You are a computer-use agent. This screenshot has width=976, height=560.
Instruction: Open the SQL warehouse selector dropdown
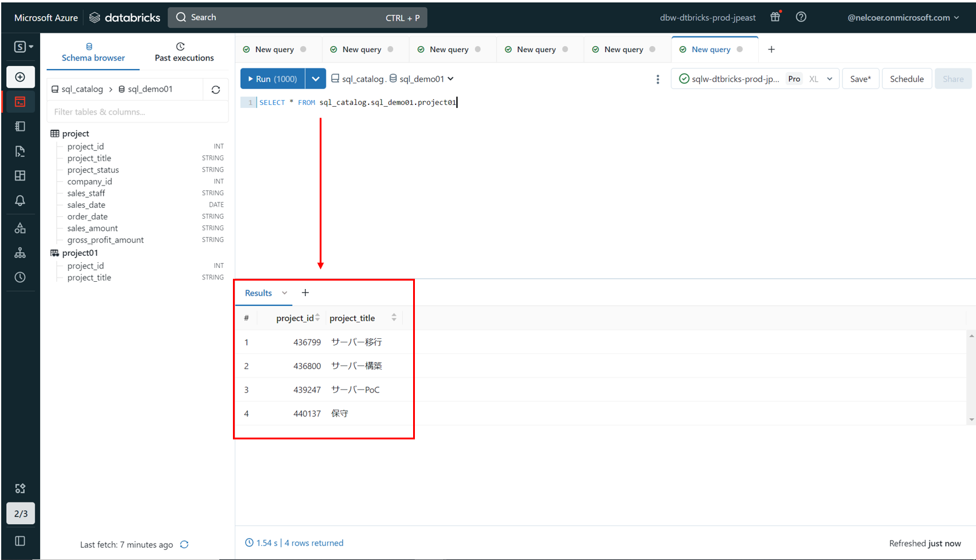pyautogui.click(x=755, y=79)
